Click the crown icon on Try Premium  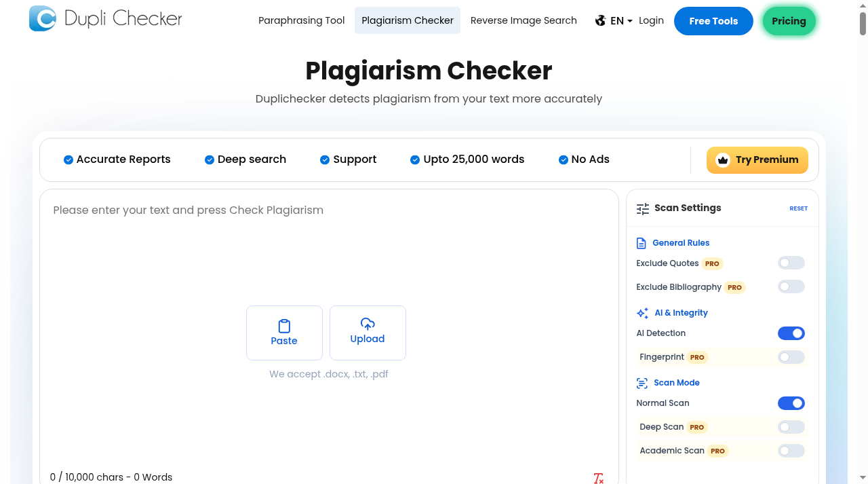[x=723, y=160]
